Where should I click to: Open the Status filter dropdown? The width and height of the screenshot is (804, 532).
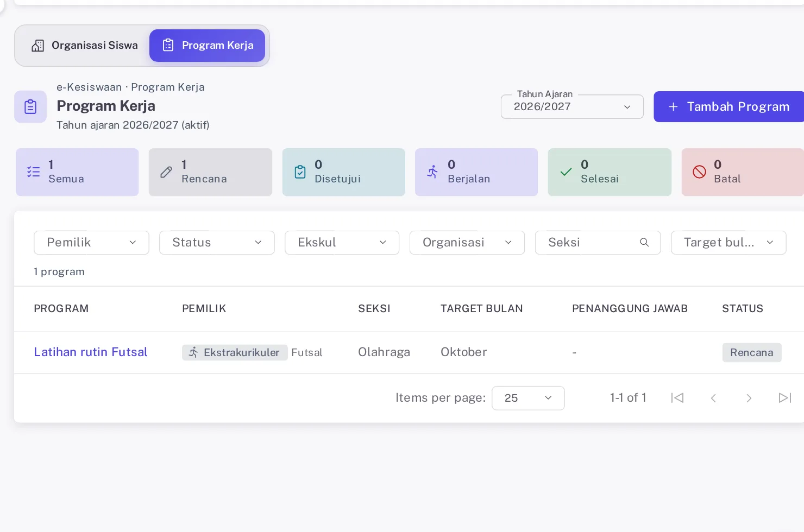(217, 243)
